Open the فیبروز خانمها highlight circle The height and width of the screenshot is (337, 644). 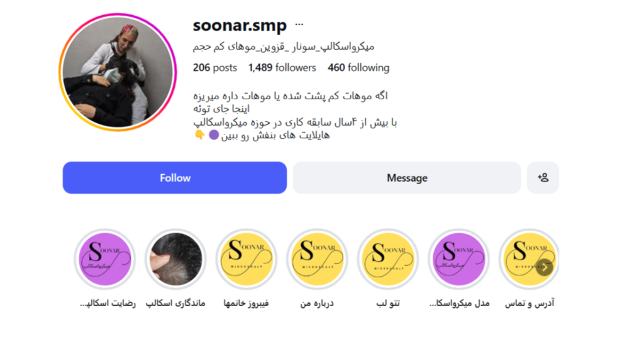247,259
